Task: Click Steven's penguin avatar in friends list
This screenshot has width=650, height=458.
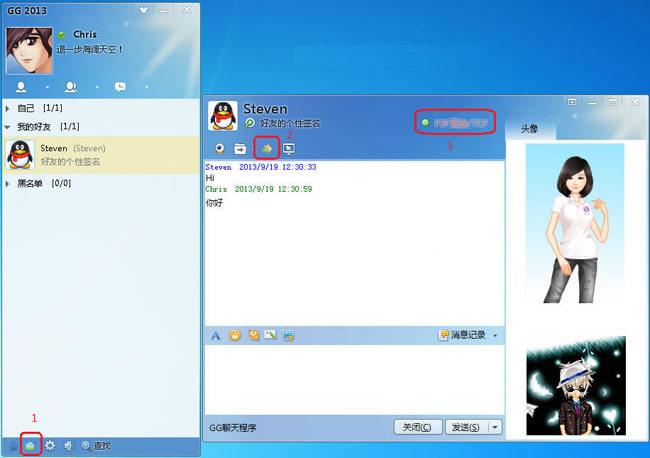Action: (x=20, y=155)
